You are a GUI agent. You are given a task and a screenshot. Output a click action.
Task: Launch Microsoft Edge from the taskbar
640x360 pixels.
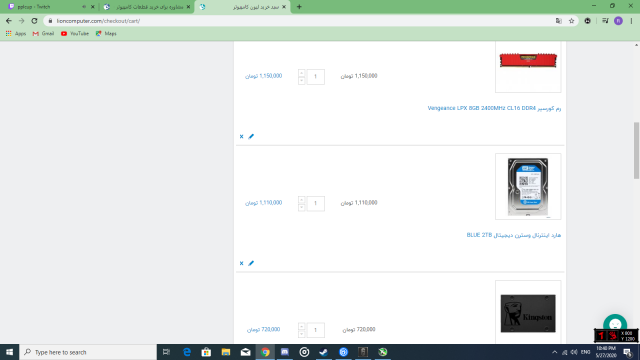pyautogui.click(x=187, y=352)
